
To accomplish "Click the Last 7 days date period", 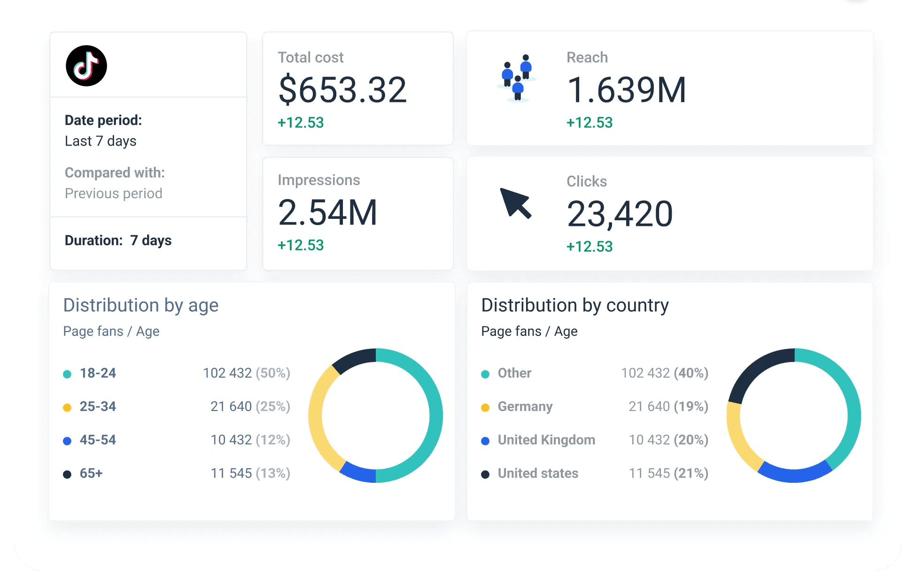I will tap(101, 141).
